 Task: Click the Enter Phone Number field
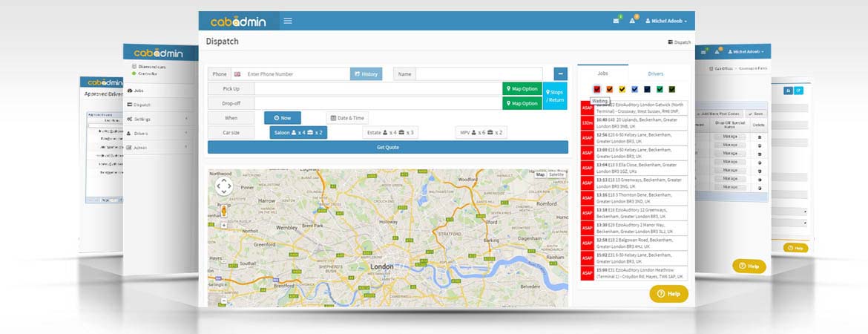[x=297, y=74]
